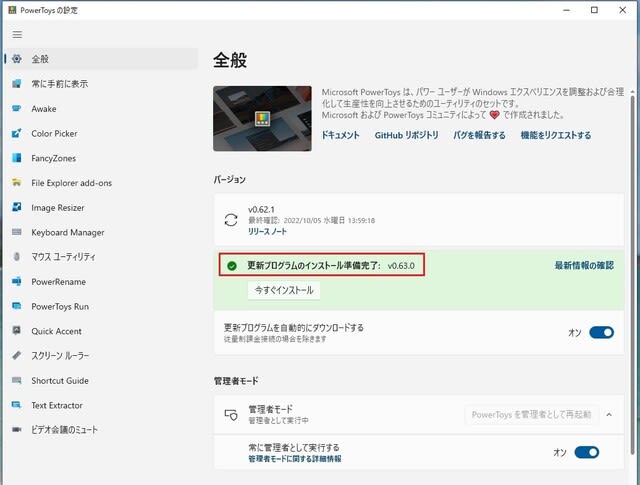Click the マウス ユーティリティ mouse icon
This screenshot has width=640, height=485.
click(x=17, y=257)
